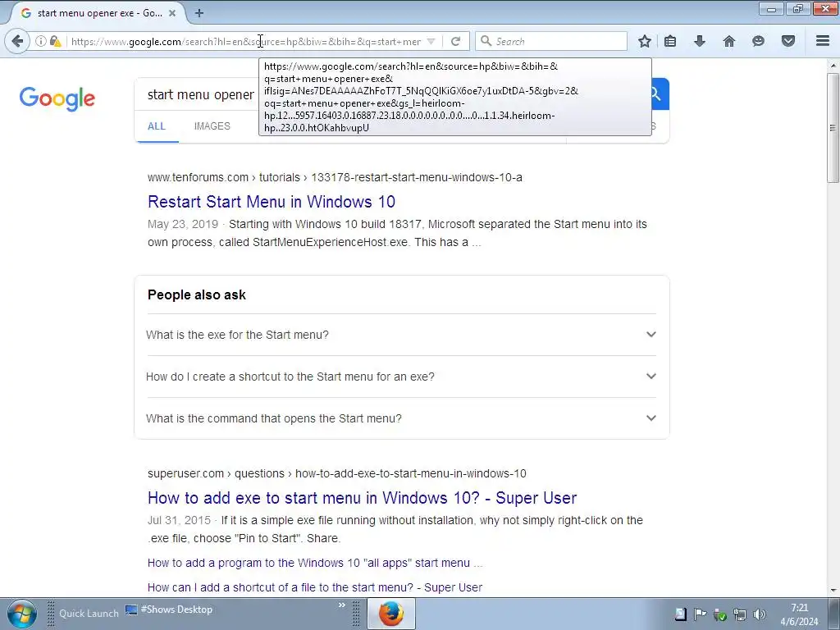Open the chat smiley toolbar icon

tap(758, 41)
